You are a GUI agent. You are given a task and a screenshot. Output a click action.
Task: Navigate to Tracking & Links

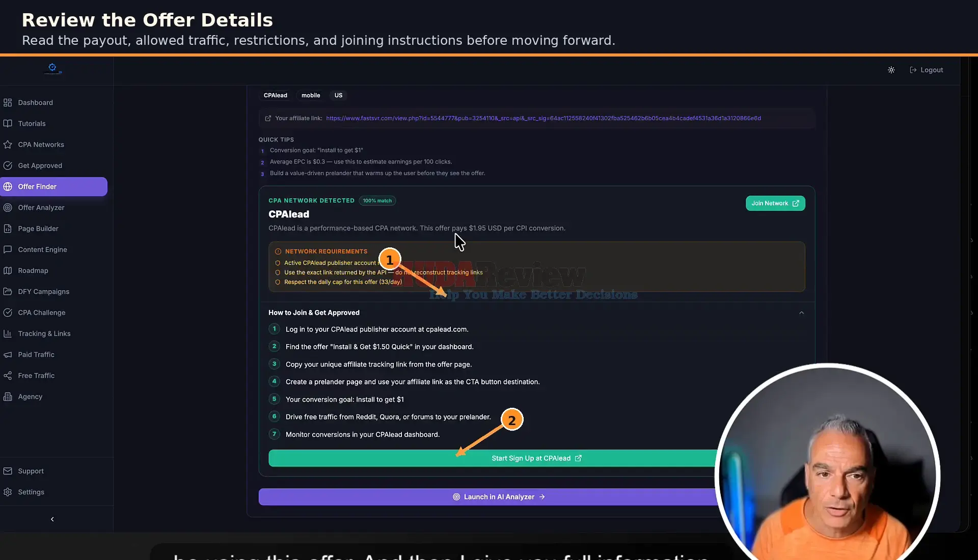tap(53, 333)
